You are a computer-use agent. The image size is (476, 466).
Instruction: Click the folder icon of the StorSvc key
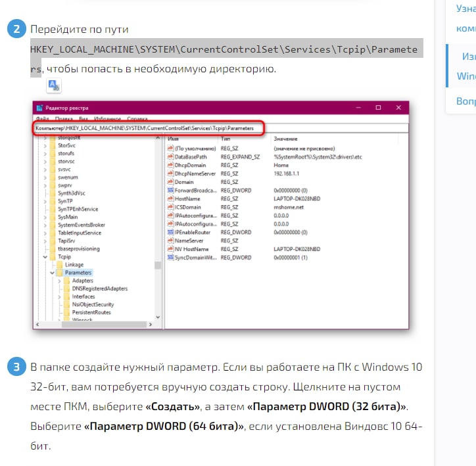(x=53, y=145)
